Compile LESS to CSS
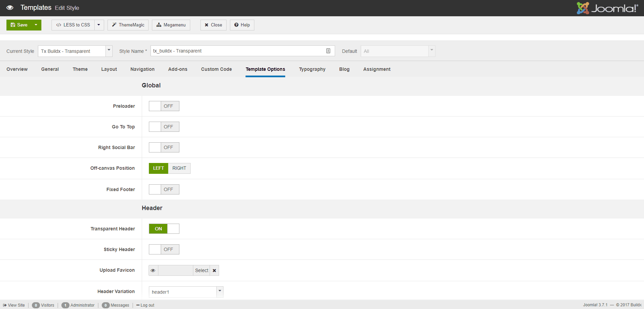Viewport: 644px width, 309px height. (x=73, y=25)
